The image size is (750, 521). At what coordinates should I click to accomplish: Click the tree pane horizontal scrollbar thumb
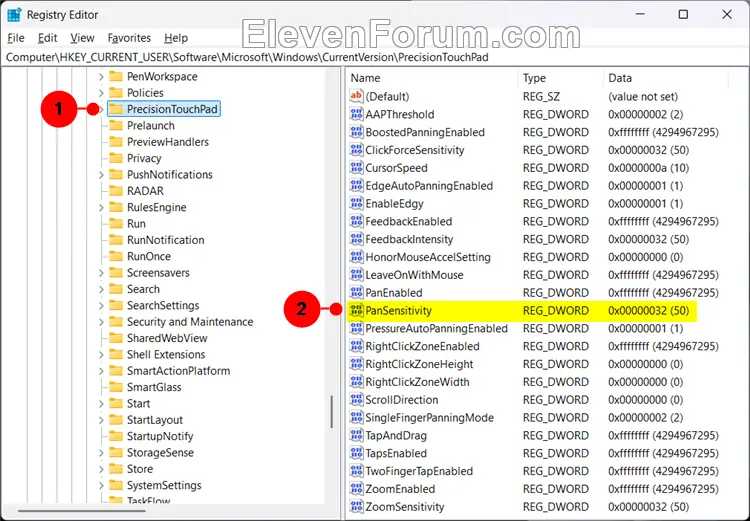(x=82, y=510)
